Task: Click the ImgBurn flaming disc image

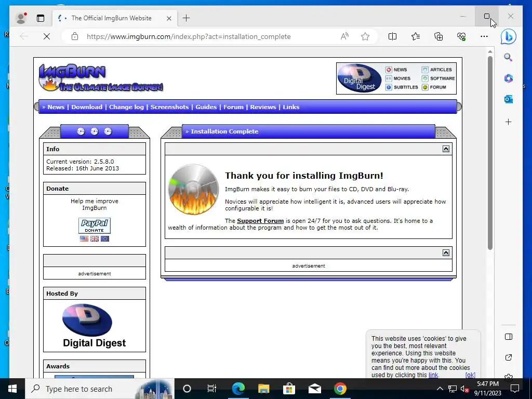Action: tap(193, 189)
